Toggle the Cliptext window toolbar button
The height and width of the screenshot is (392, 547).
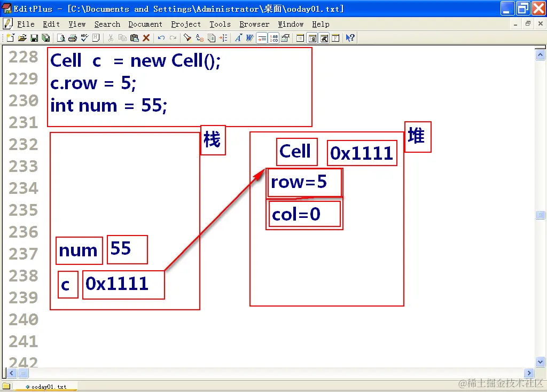300,38
